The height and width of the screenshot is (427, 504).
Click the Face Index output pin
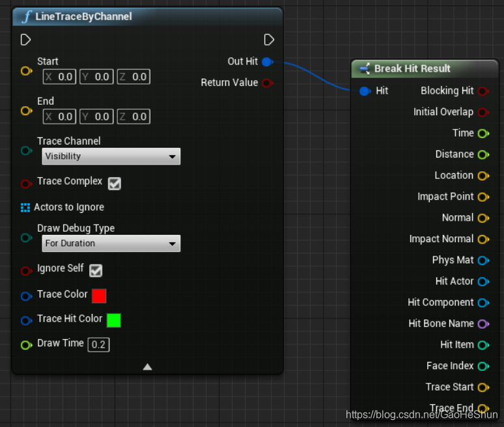pyautogui.click(x=483, y=366)
